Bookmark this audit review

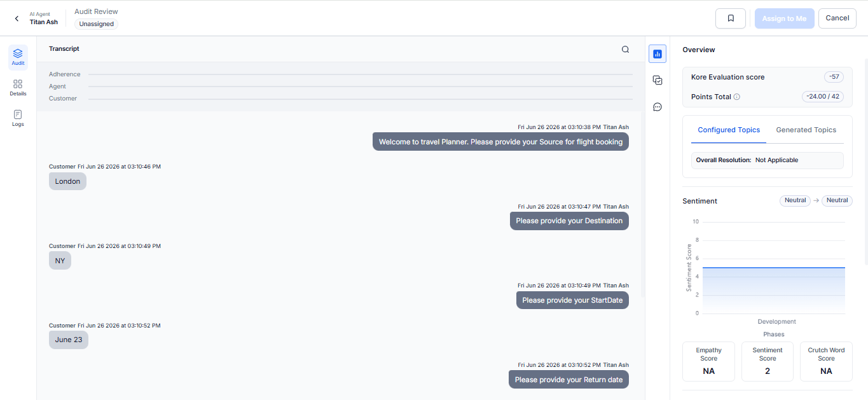731,18
